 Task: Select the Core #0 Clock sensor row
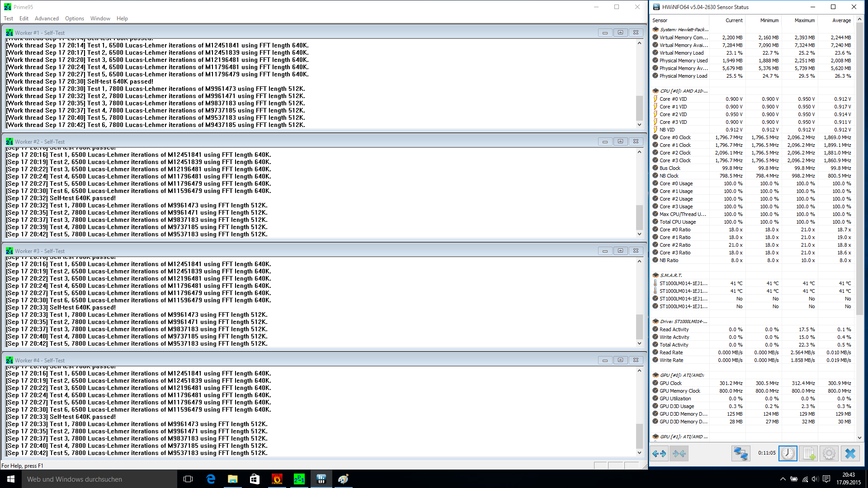[x=675, y=137]
